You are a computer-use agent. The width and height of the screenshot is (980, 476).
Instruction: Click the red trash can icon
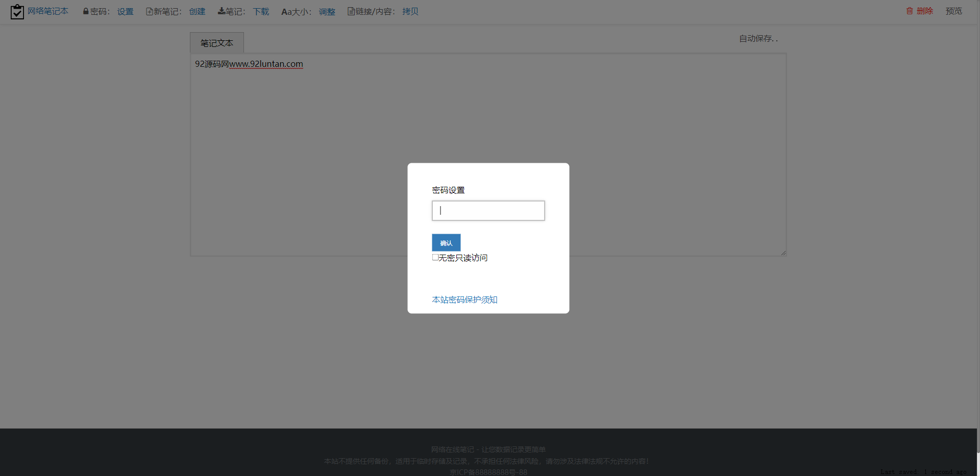[x=910, y=11]
